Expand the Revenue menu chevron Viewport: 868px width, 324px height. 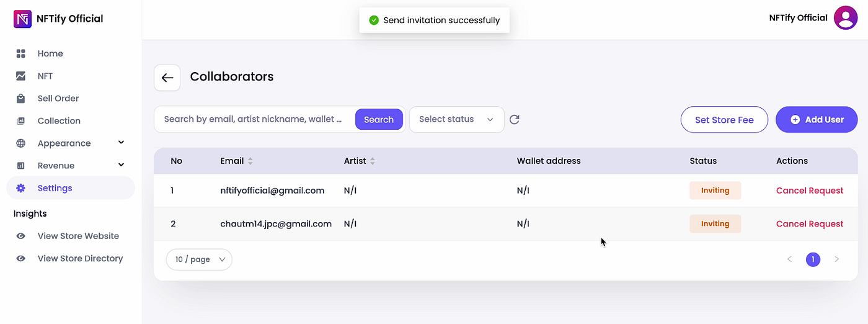(121, 165)
